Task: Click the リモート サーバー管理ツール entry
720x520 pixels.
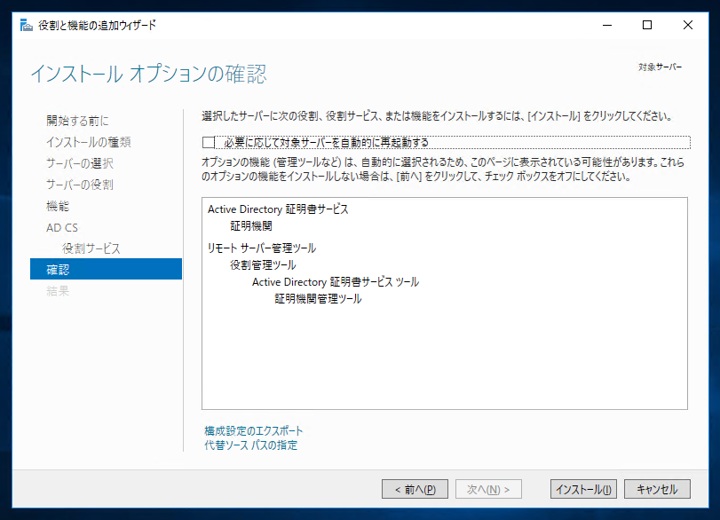Action: (262, 248)
